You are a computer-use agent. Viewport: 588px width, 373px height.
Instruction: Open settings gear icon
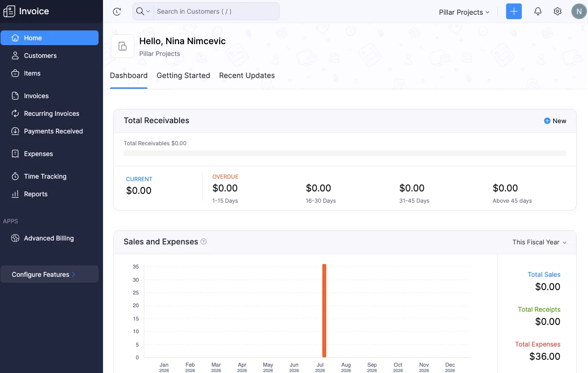[558, 11]
